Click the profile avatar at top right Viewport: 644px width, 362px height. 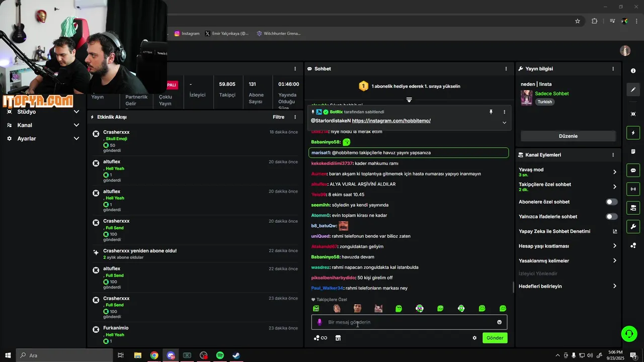625,51
